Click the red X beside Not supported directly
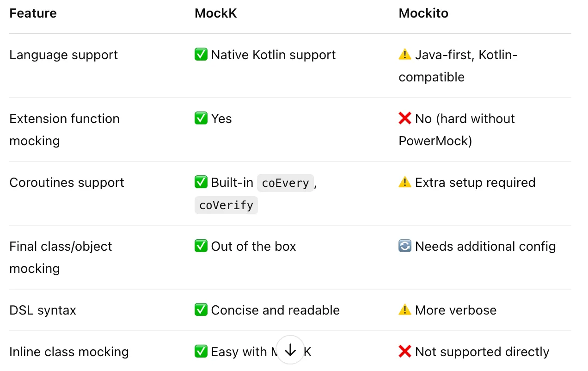This screenshot has width=588, height=371. (405, 351)
